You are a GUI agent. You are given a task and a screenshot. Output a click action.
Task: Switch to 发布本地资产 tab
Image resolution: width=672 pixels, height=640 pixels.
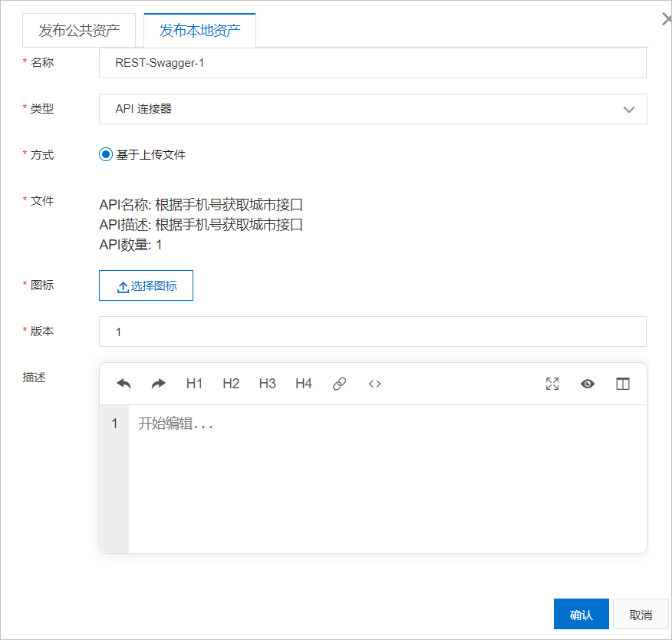click(x=199, y=30)
